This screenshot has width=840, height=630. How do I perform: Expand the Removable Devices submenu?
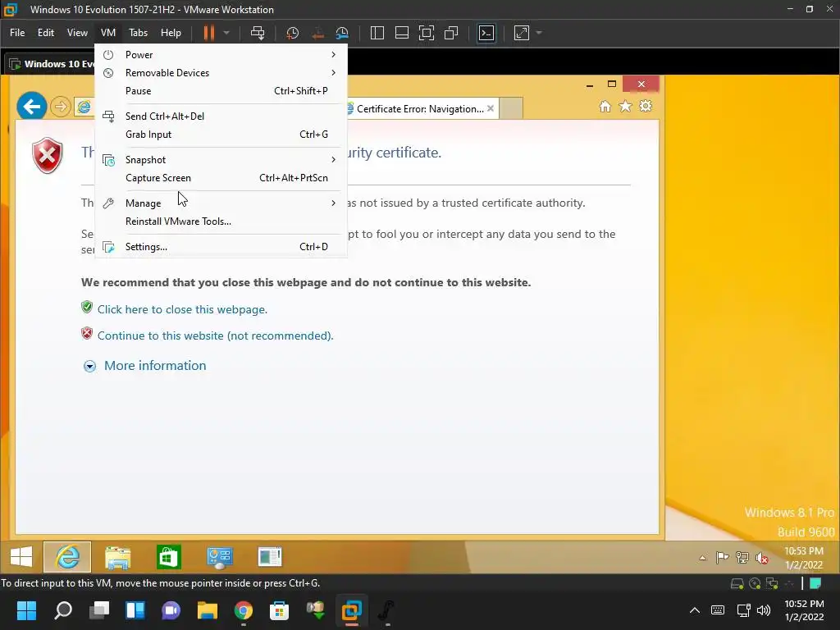221,73
